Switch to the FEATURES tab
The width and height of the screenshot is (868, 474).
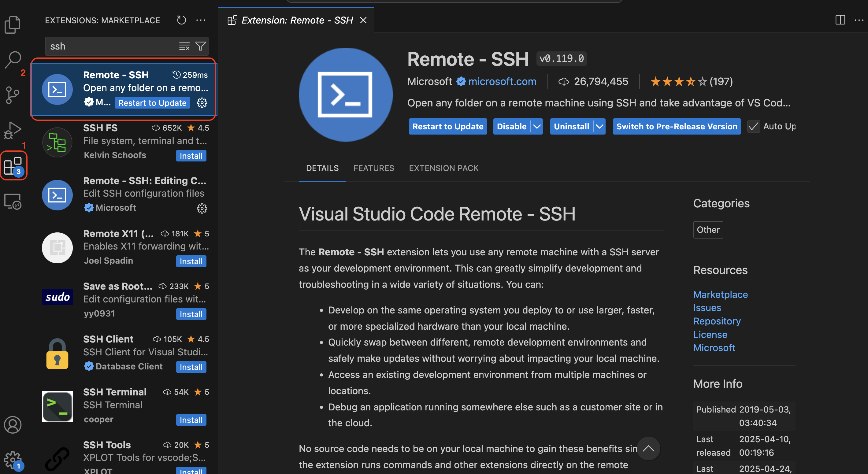point(374,168)
